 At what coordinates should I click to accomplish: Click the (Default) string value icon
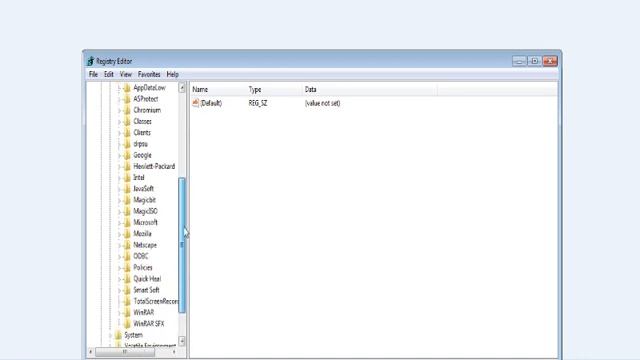tap(196, 103)
